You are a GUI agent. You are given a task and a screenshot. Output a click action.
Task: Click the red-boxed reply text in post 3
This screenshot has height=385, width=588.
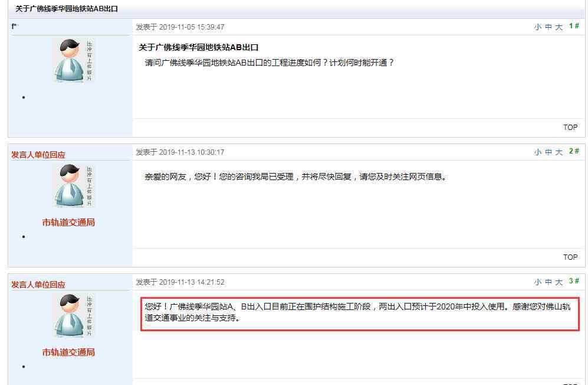coord(360,314)
